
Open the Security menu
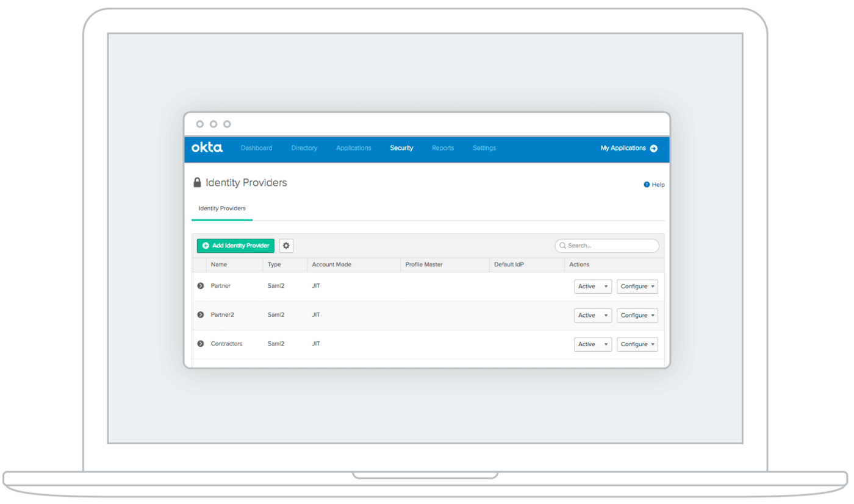coord(401,148)
